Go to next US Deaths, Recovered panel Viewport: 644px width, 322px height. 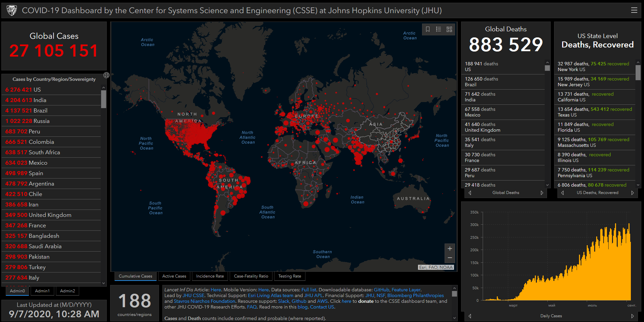tap(633, 193)
